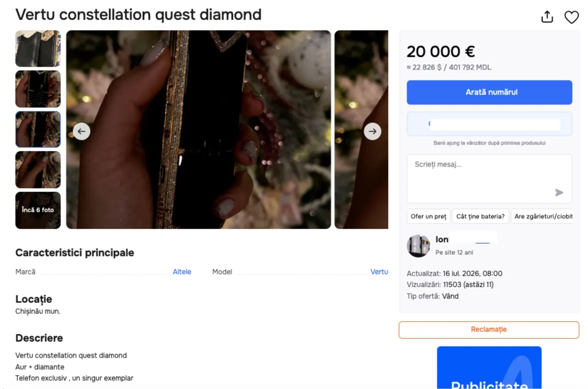Viewport: 588px width, 389px height.
Task: Select the fourth photo thumbnail
Action: (38, 170)
